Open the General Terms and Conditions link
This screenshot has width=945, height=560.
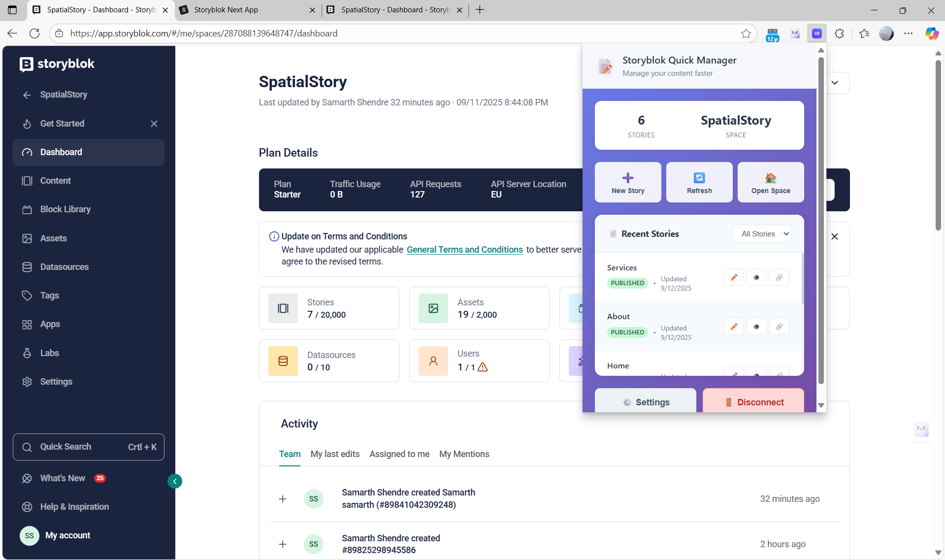click(x=465, y=250)
